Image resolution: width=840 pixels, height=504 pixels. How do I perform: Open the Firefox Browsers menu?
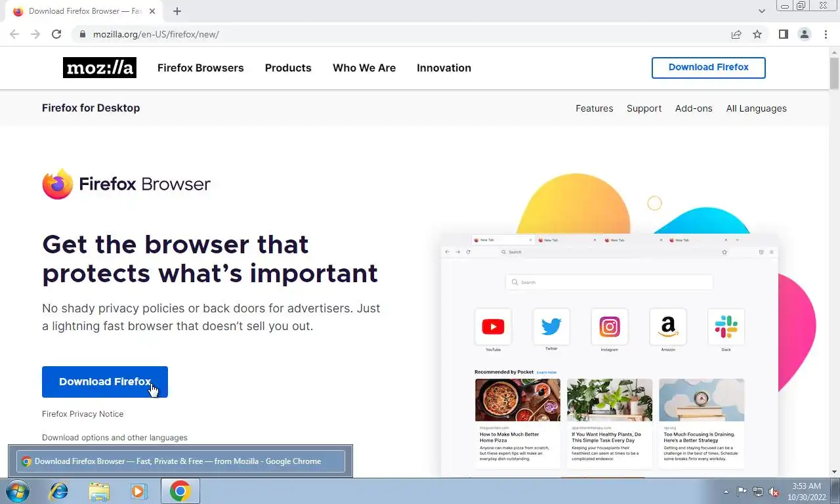[200, 68]
